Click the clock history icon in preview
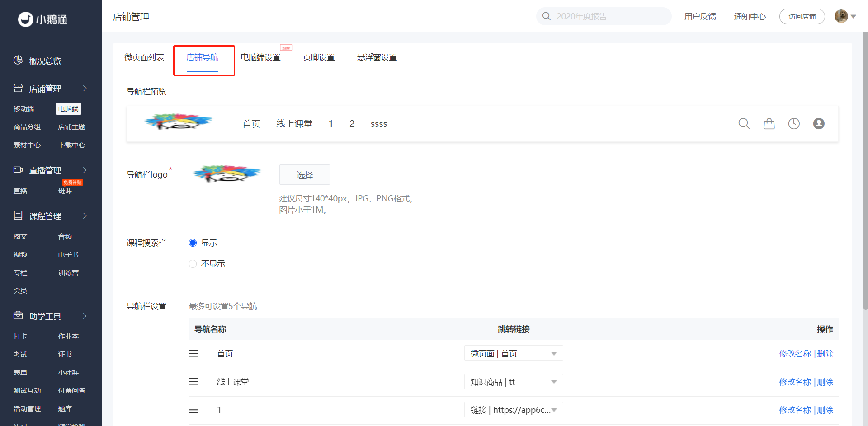868x426 pixels. point(794,123)
